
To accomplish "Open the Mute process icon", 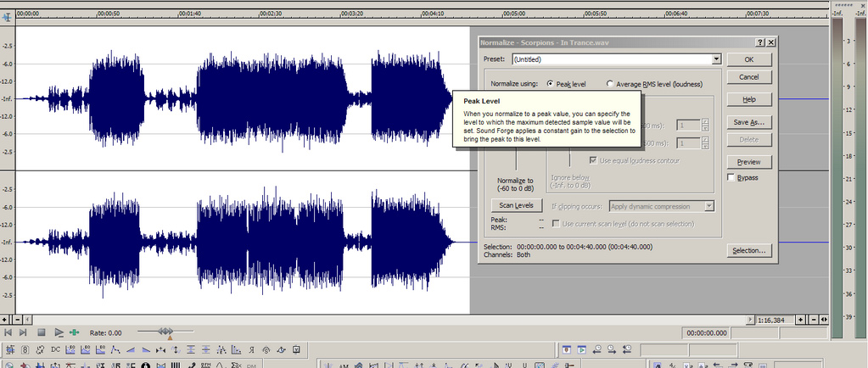I will (191, 349).
